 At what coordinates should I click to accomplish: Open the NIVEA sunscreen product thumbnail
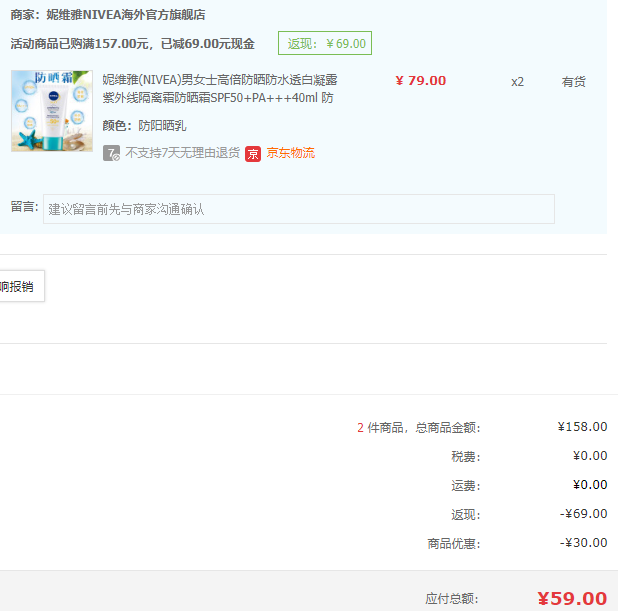pyautogui.click(x=52, y=111)
